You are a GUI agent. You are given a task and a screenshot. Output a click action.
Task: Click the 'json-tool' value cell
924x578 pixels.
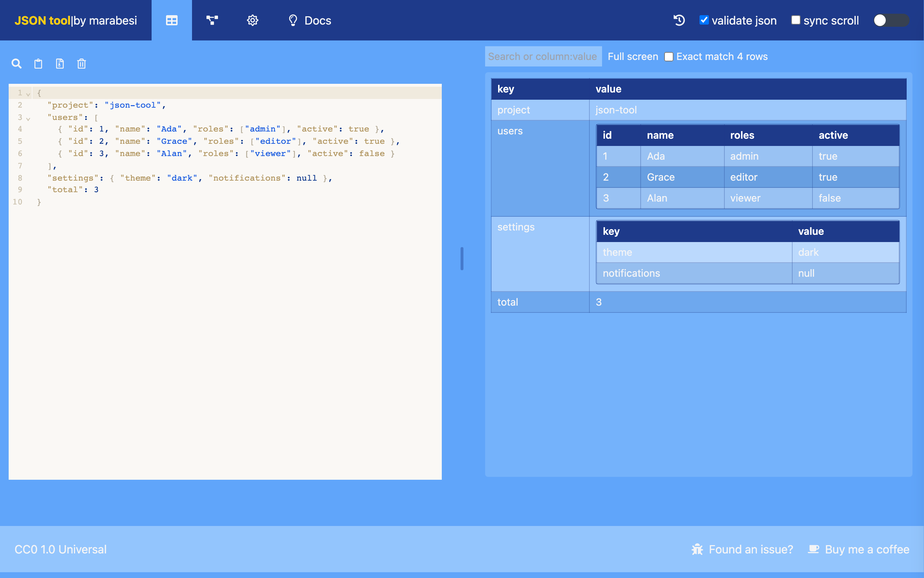click(748, 110)
